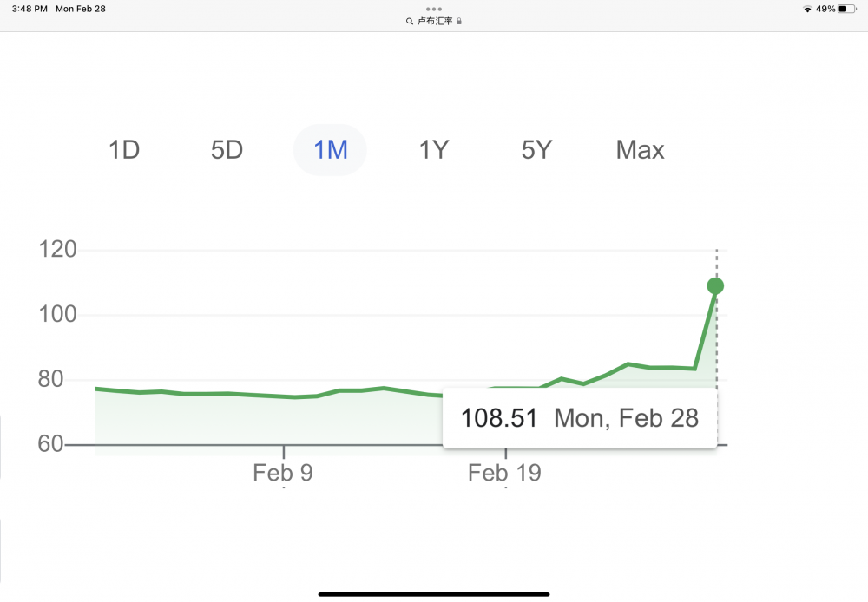The image size is (868, 602).
Task: Show the 5Y chart range
Action: [536, 150]
